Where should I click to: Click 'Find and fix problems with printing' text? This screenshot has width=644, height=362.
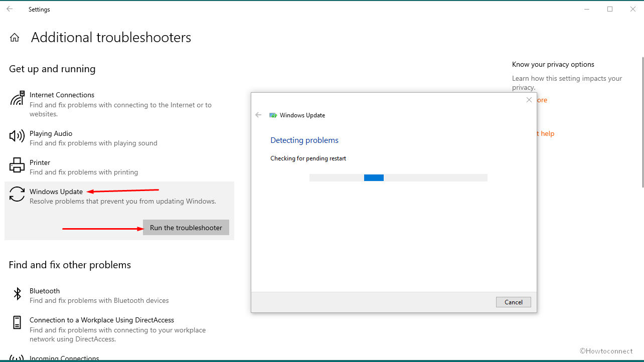coord(84,172)
